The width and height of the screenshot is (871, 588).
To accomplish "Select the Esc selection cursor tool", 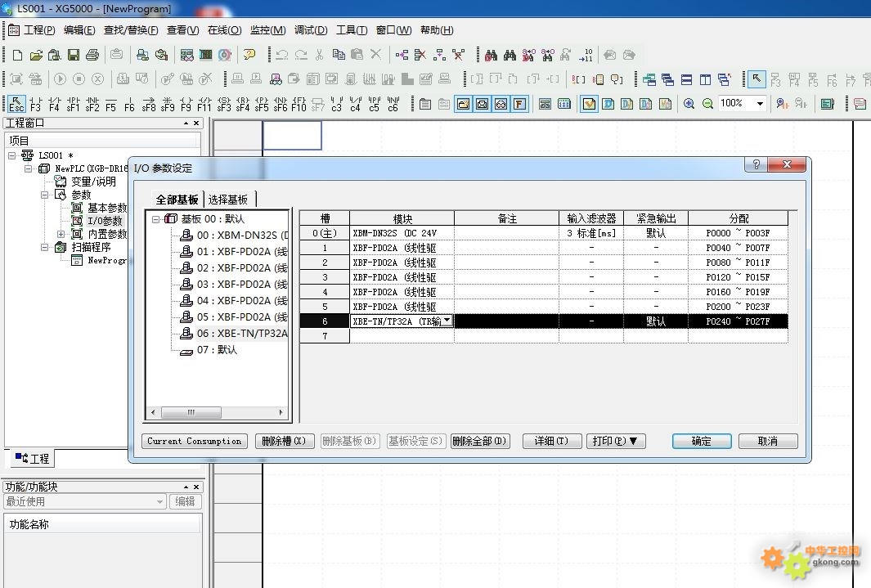I will pyautogui.click(x=16, y=104).
